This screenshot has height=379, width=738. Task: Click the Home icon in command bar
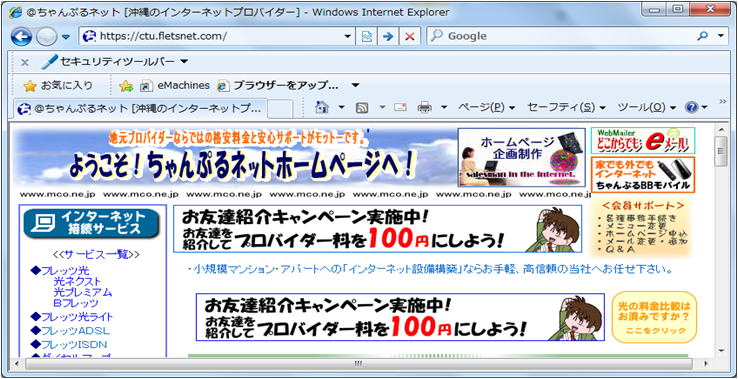(322, 107)
